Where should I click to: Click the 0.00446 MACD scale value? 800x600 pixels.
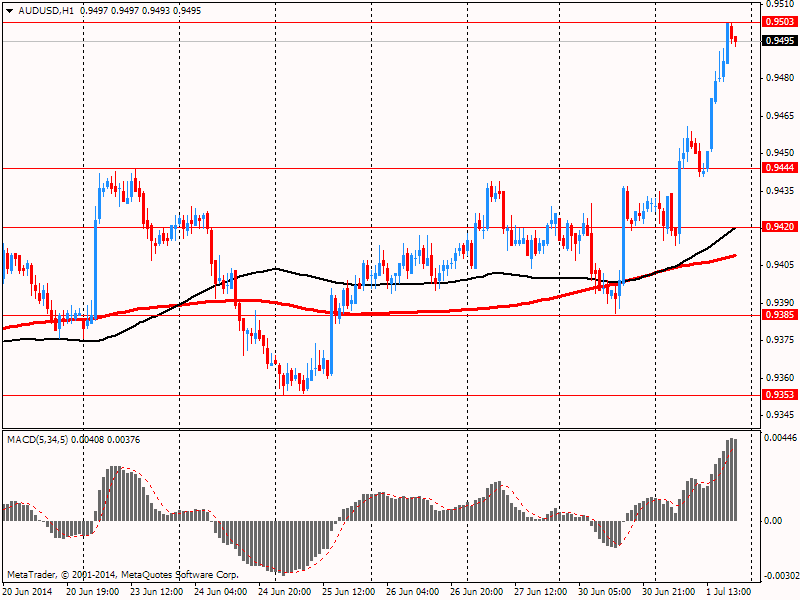pyautogui.click(x=781, y=438)
